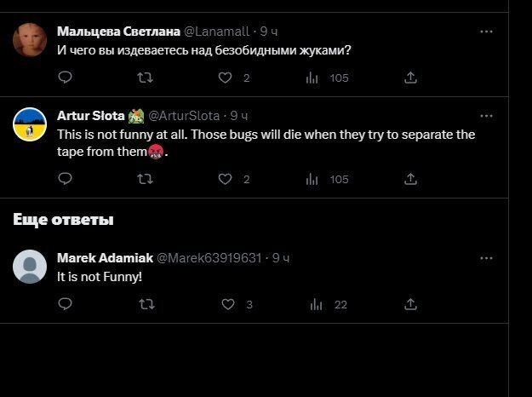This screenshot has width=532, height=397.
Task: Open more options on Marek Adamiak's tweet
Action: pyautogui.click(x=486, y=257)
